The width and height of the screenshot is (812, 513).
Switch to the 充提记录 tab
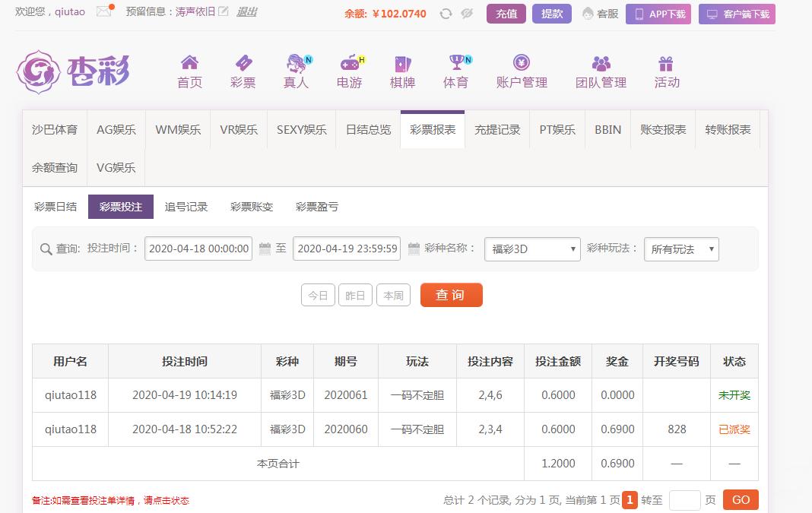click(497, 130)
